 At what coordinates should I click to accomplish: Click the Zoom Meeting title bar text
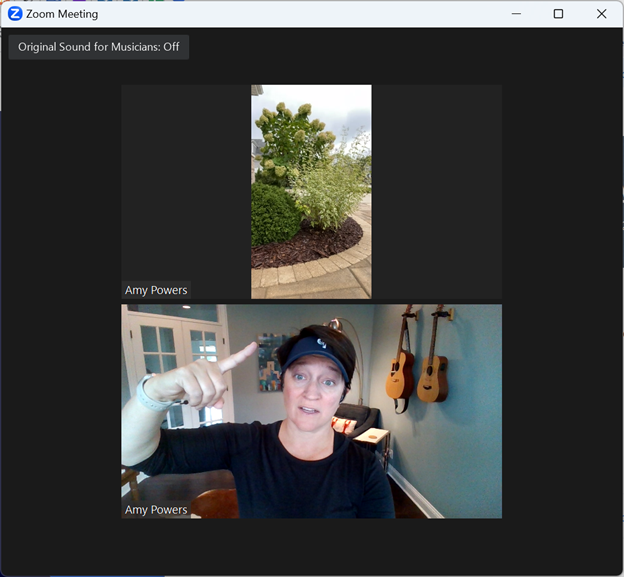pyautogui.click(x=62, y=14)
